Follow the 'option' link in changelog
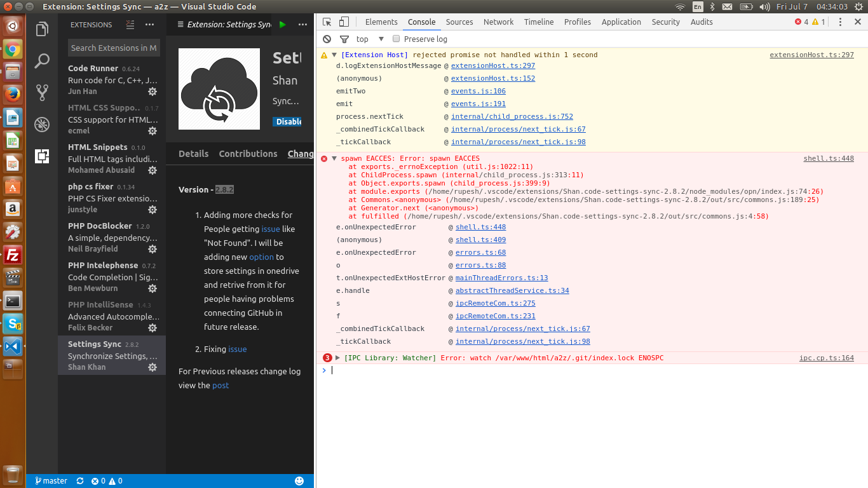Viewport: 868px width, 488px height. (262, 257)
